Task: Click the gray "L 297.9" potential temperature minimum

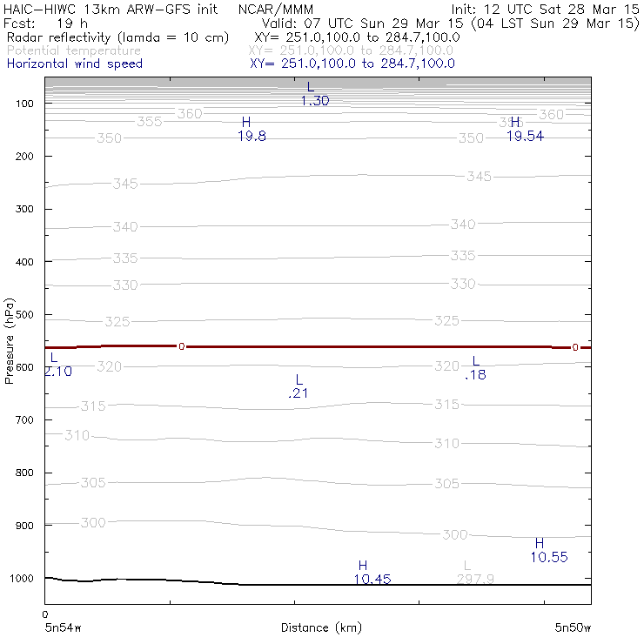Action: coord(475,572)
